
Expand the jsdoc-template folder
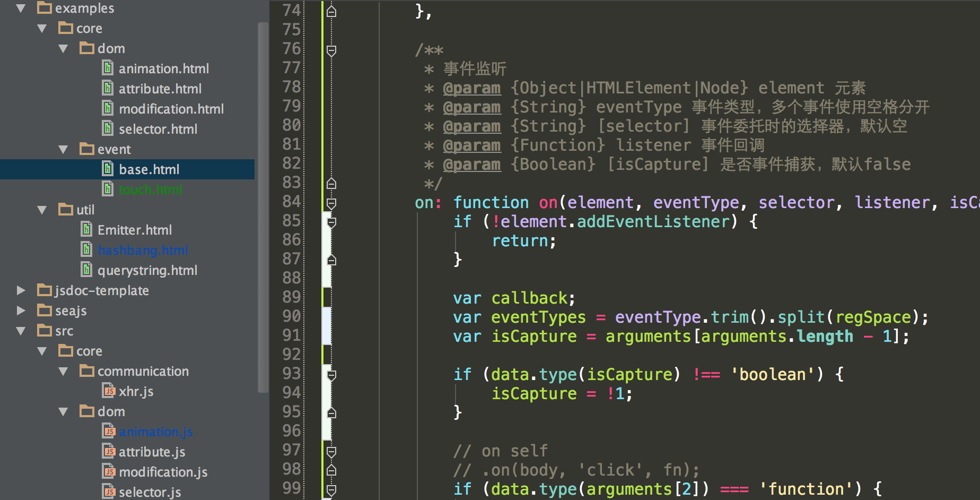[21, 290]
